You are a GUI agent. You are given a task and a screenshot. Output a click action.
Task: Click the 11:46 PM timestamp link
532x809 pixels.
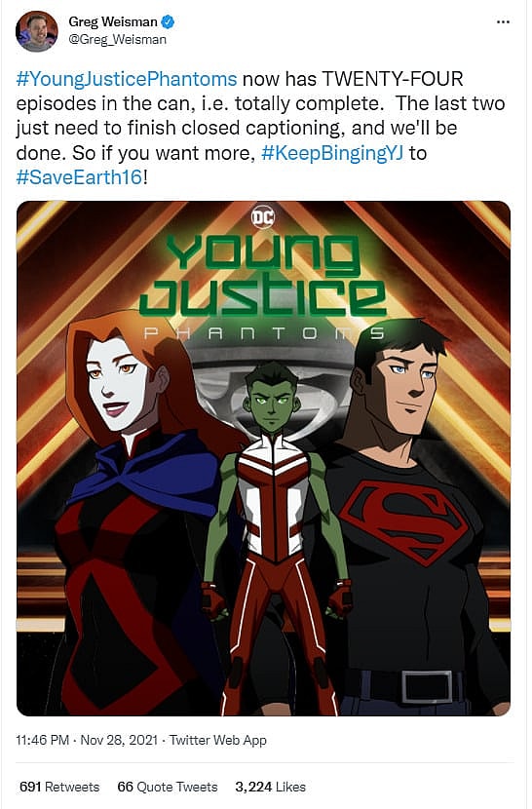pyautogui.click(x=42, y=740)
